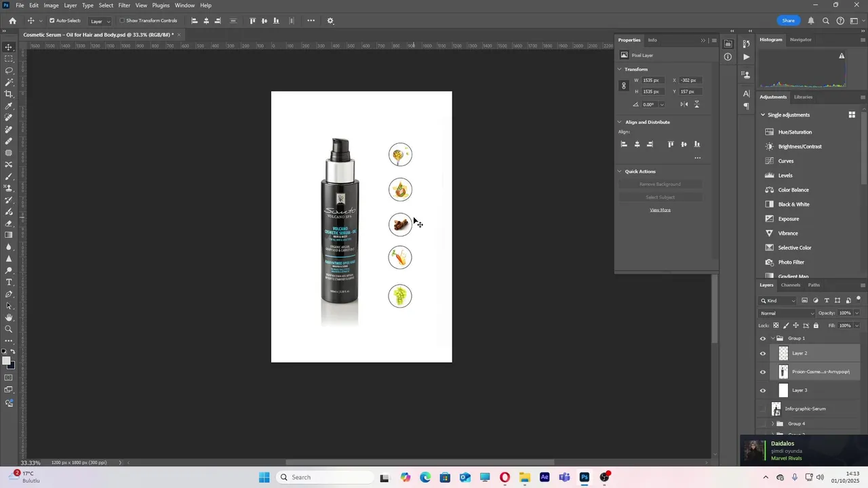Select the Move tool
Image resolution: width=868 pixels, height=488 pixels.
pos(9,47)
